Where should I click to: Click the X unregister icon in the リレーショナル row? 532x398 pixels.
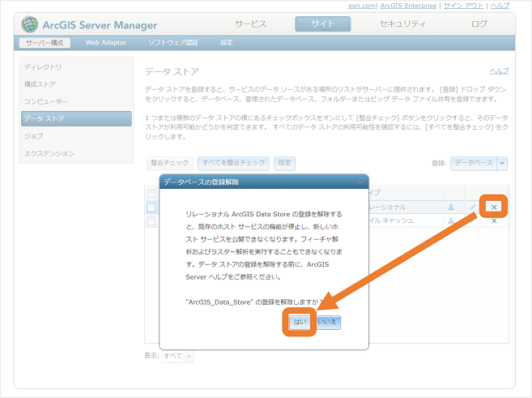(x=494, y=207)
